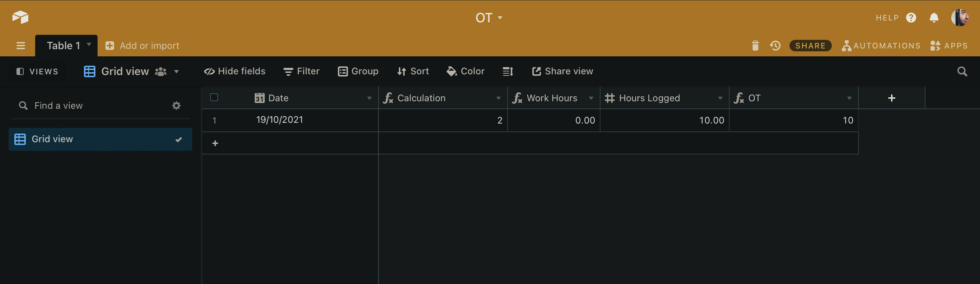Open base revision history icon
This screenshot has width=980, height=284.
[x=775, y=46]
